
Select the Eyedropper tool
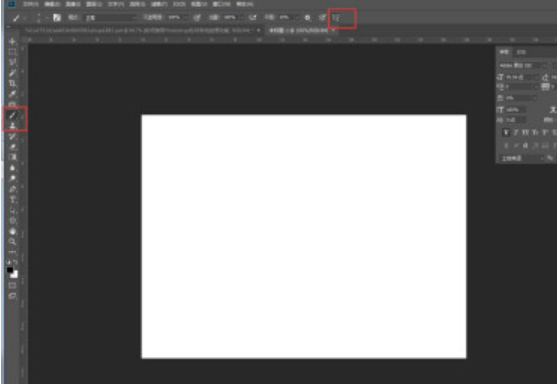[x=12, y=94]
